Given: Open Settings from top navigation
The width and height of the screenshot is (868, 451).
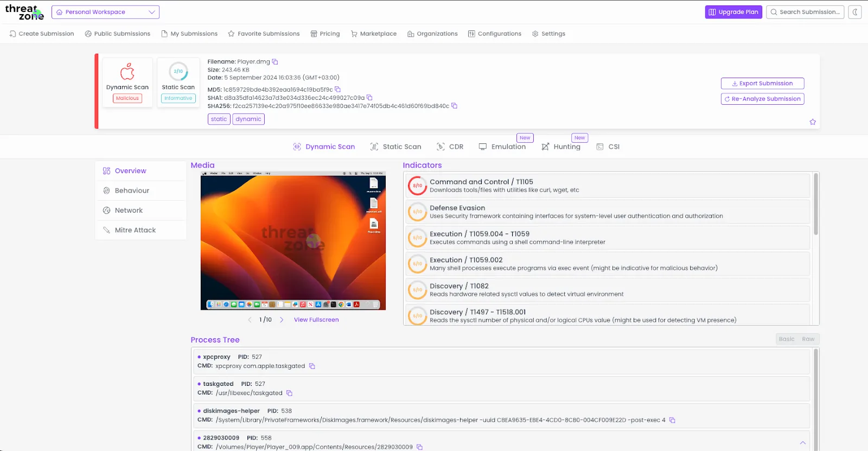Looking at the screenshot, I should 548,34.
